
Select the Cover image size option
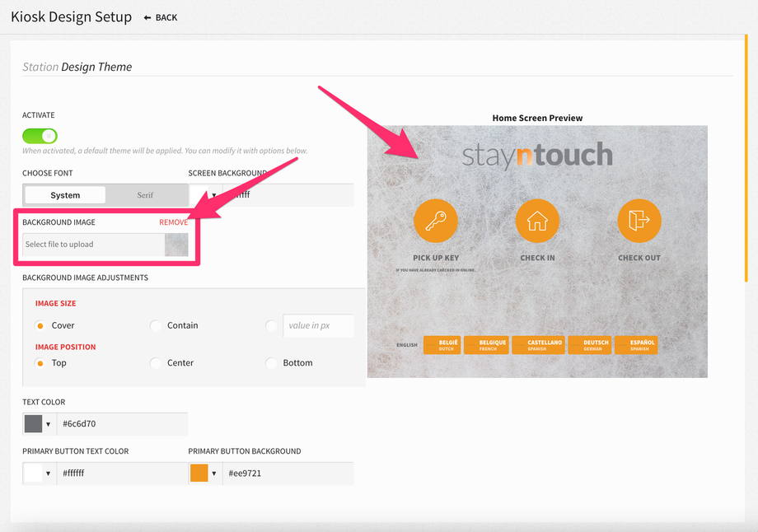[40, 325]
